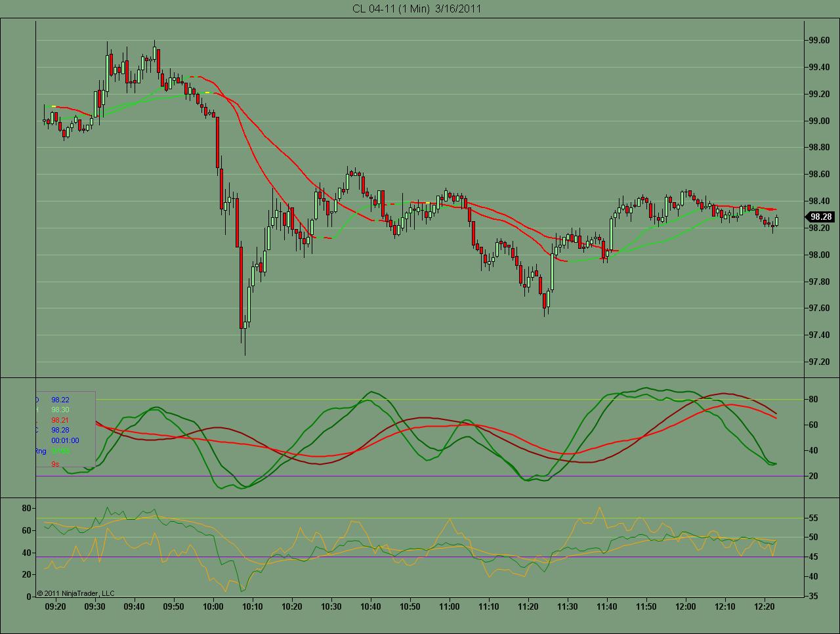This screenshot has height=634, width=840.
Task: Click the chart title CL 04-11 (1 Min) 3/16/2011
Action: (x=417, y=9)
